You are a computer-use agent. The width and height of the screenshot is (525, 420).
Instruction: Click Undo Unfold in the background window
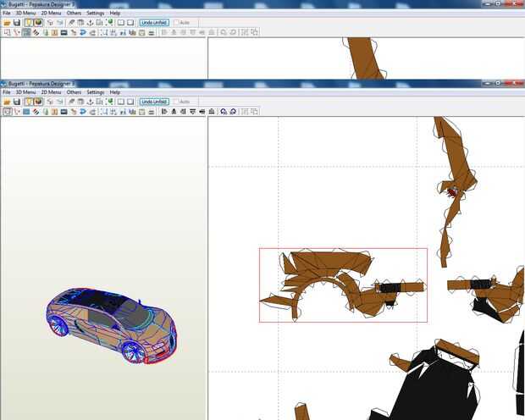(154, 23)
